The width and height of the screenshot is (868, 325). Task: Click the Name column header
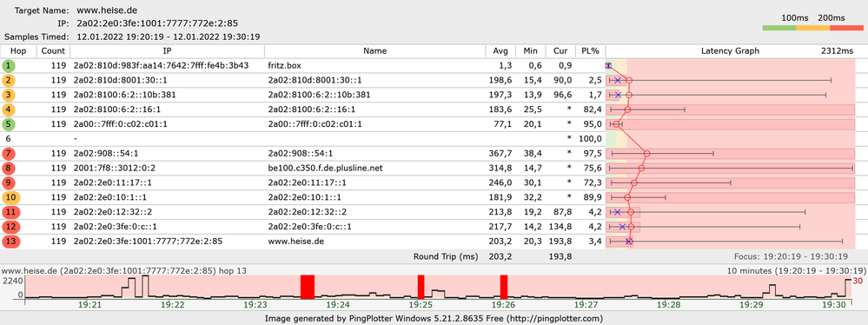(x=374, y=51)
